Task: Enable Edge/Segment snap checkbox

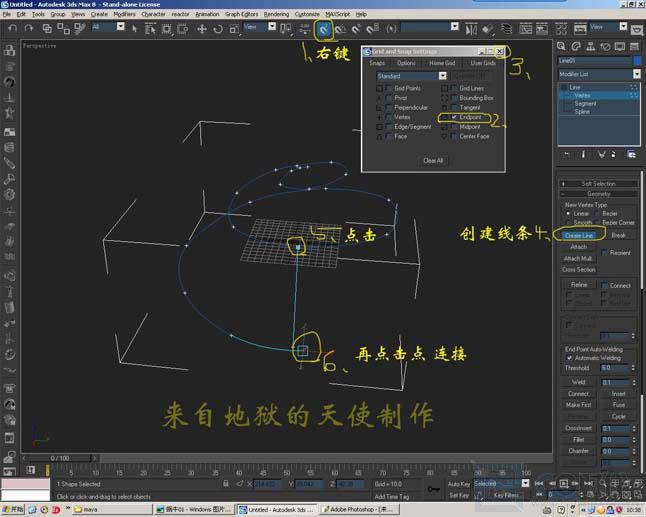Action: [389, 127]
